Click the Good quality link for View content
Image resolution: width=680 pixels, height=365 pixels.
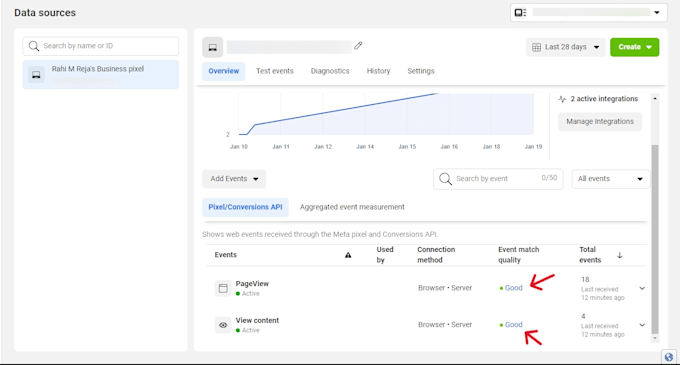pyautogui.click(x=513, y=325)
